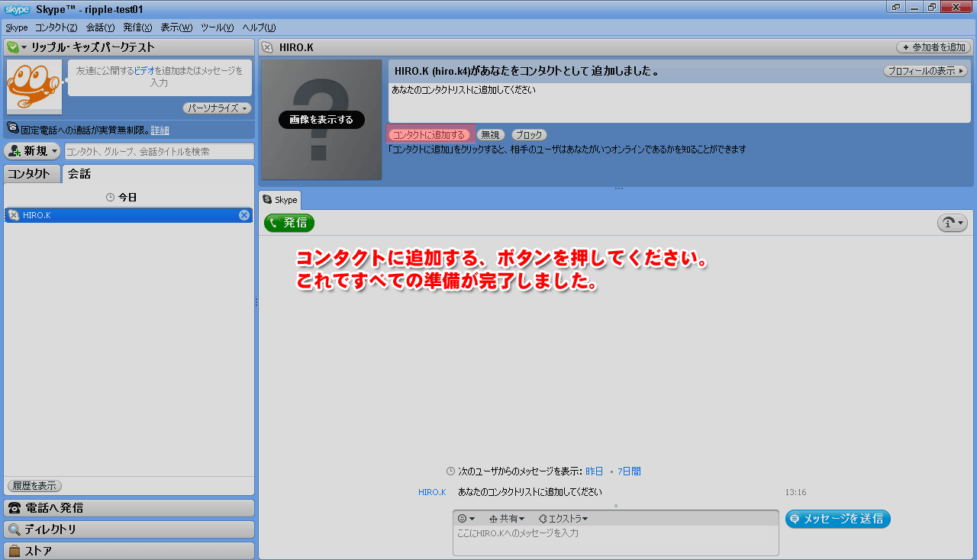Open the 共有 dropdown
The width and height of the screenshot is (977, 560).
click(507, 519)
